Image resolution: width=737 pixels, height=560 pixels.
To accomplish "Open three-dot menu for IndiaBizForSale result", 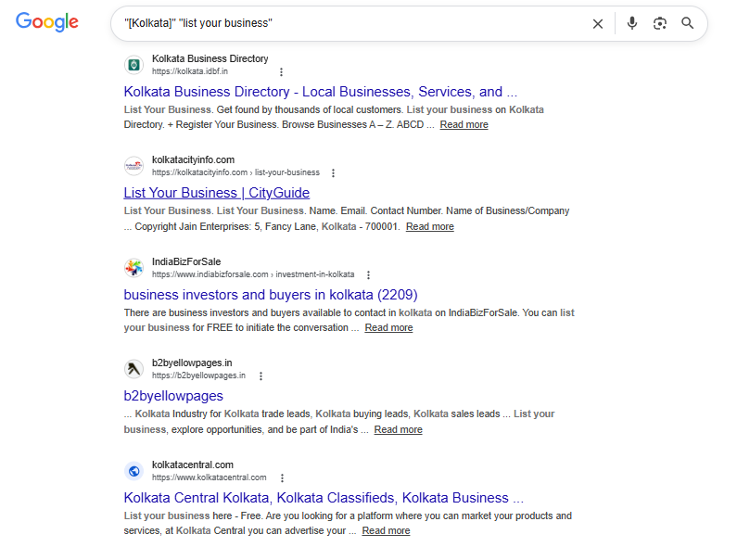I will click(368, 274).
